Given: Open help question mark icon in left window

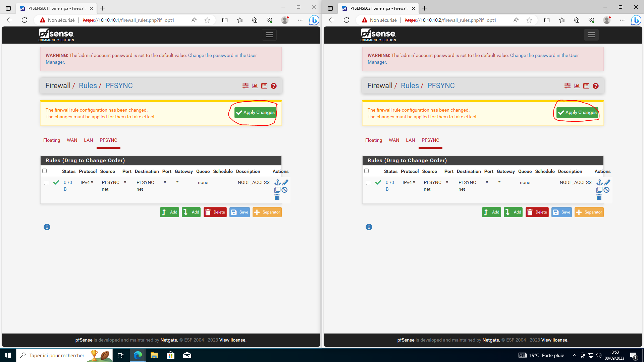Looking at the screenshot, I should [x=274, y=86].
